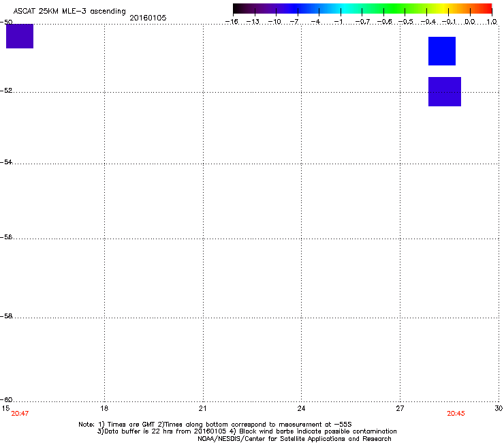
Task: Click the color scale value -4
Action: [315, 22]
